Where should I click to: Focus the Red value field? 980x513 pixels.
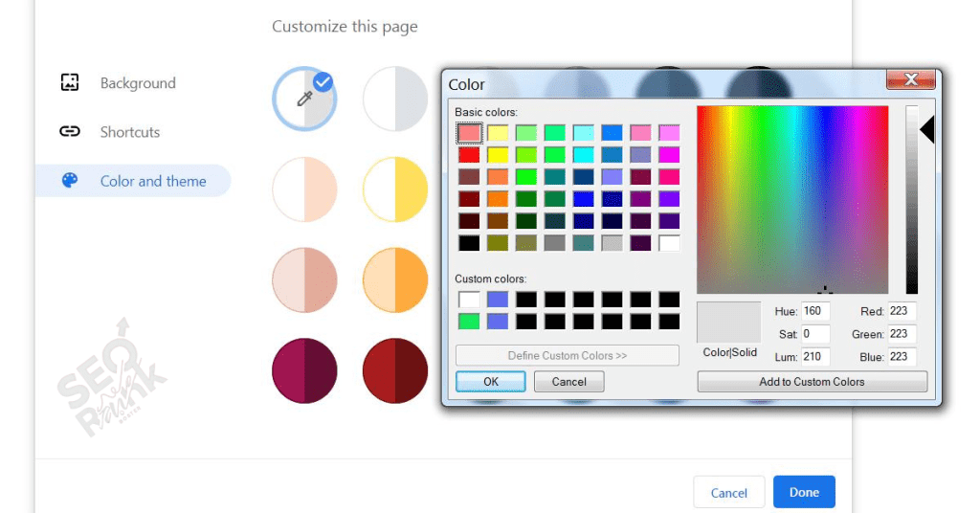(902, 311)
